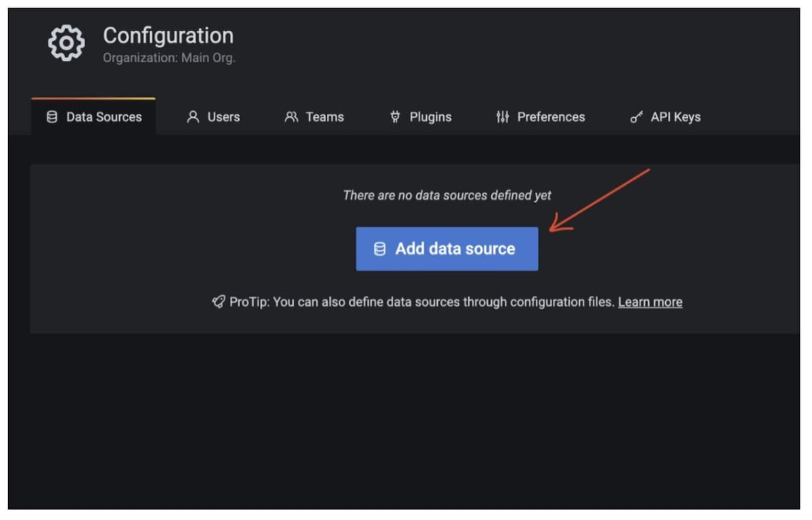Viewport: 812px width, 520px height.
Task: Open the Teams tab
Action: point(313,116)
